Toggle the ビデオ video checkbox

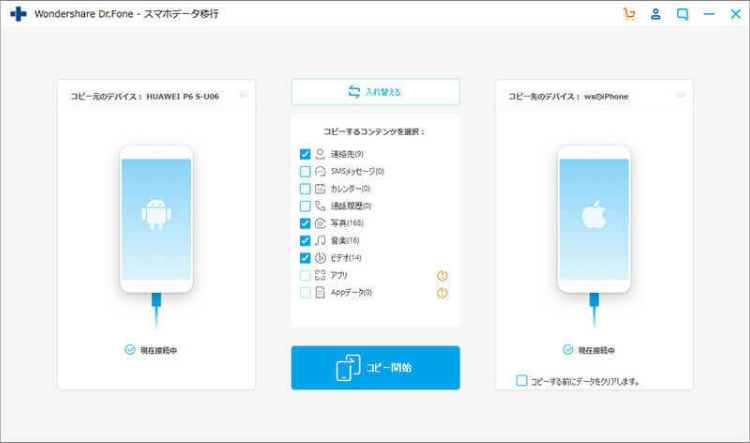pyautogui.click(x=305, y=258)
